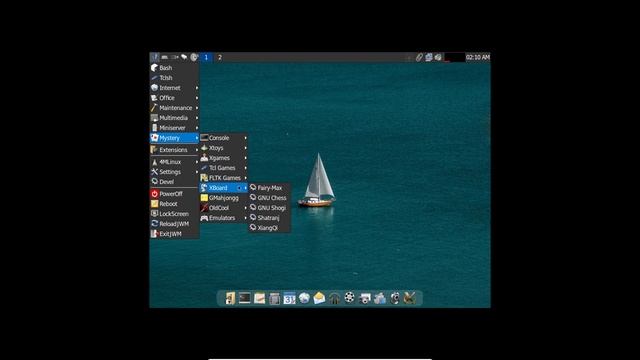This screenshot has width=640, height=360.
Task: Launch GNU Shogi from XBoard submenu
Action: tap(269, 208)
